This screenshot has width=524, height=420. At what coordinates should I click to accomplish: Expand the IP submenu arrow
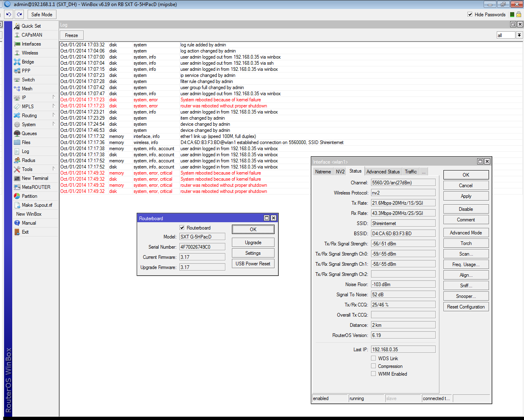click(x=53, y=97)
